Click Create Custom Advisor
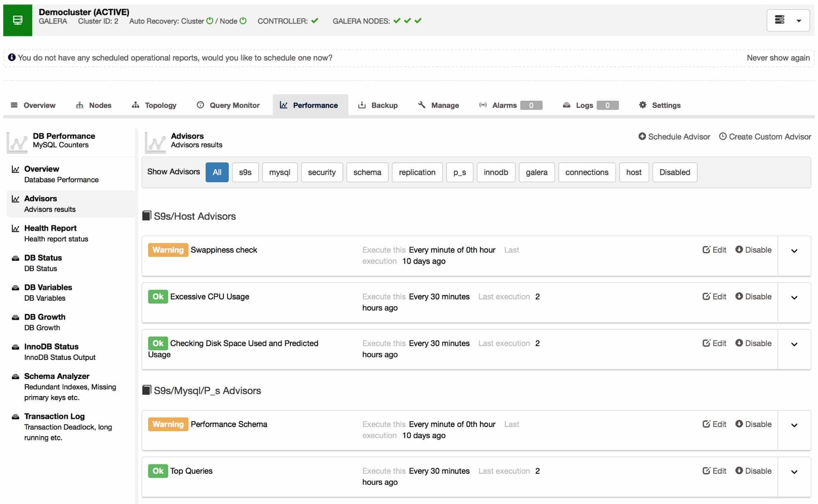The image size is (818, 504). coord(765,137)
